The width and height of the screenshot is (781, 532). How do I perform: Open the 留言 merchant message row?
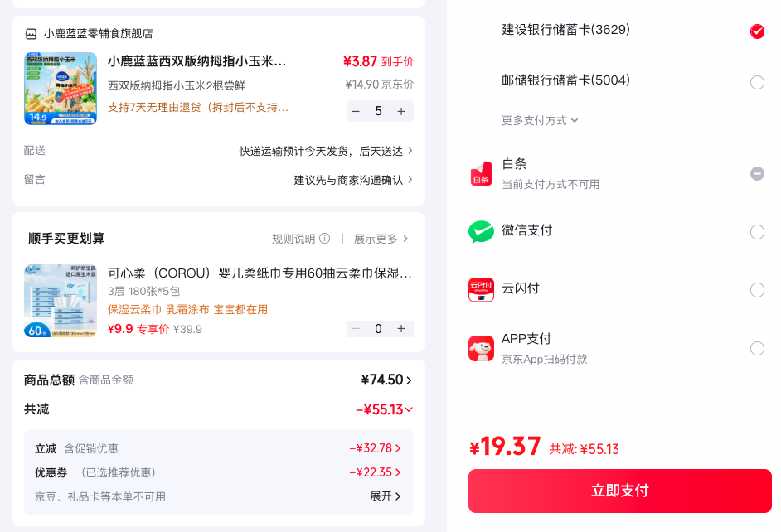point(219,180)
